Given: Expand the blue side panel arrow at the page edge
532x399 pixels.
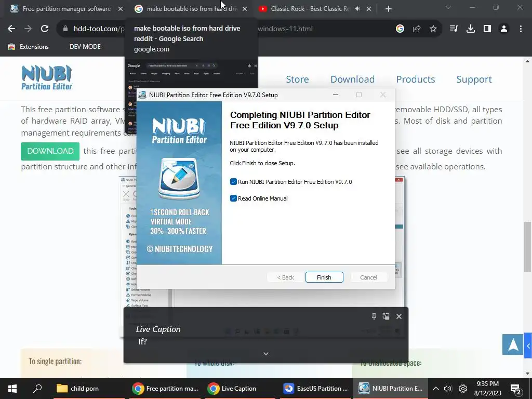Looking at the screenshot, I should (x=528, y=345).
